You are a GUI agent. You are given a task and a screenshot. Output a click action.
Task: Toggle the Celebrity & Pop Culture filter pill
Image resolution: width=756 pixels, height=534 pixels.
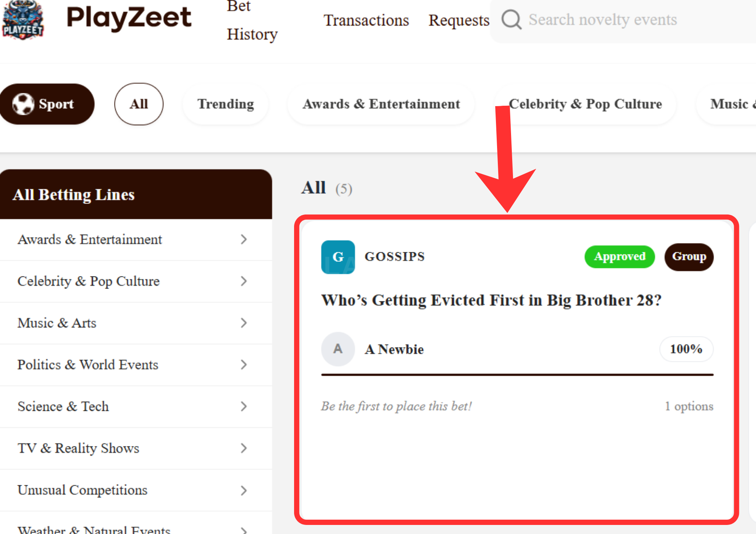pos(585,104)
